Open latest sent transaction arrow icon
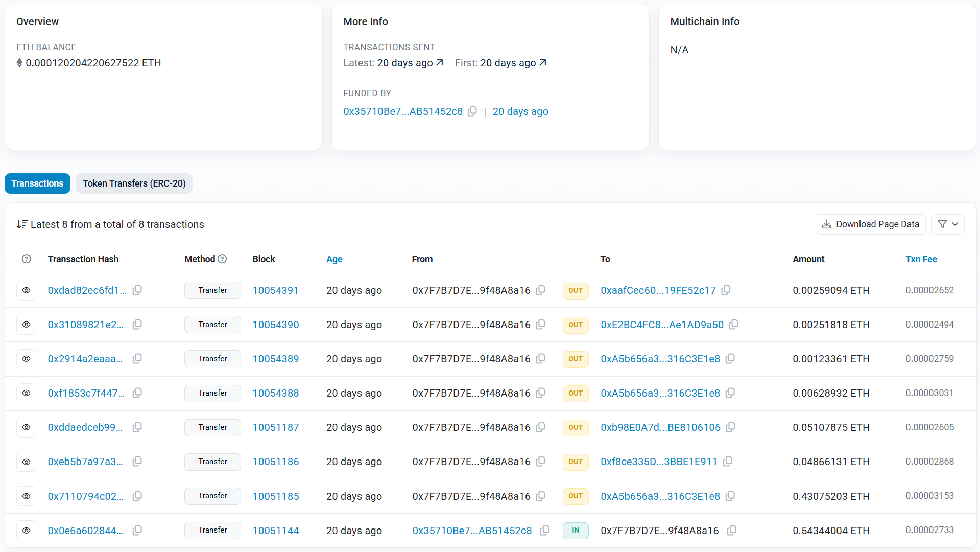The image size is (980, 552). coord(439,63)
